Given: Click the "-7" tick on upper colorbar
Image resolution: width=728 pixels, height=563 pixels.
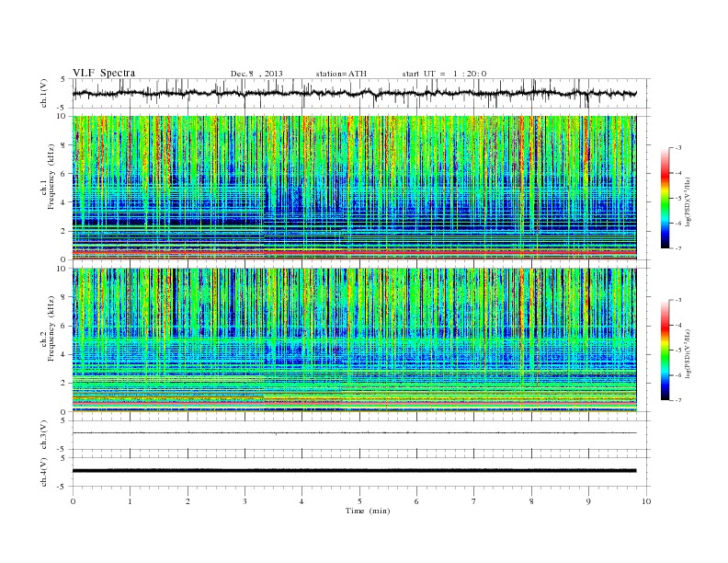Looking at the screenshot, I should pyautogui.click(x=677, y=248).
